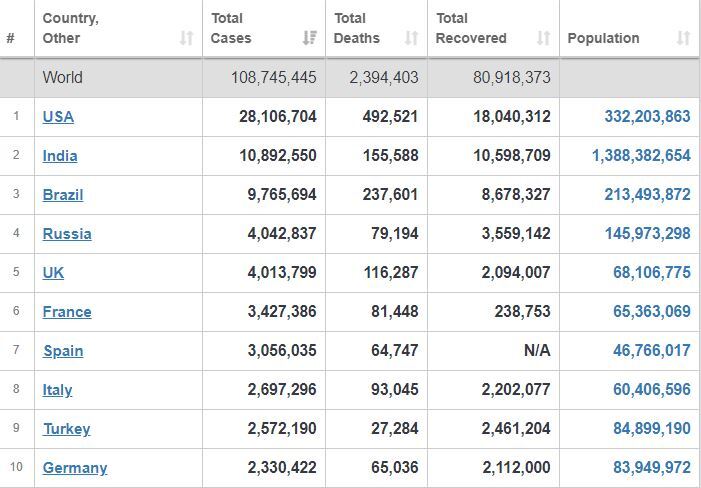
Task: Click the Total Recovered header label
Action: tap(471, 28)
